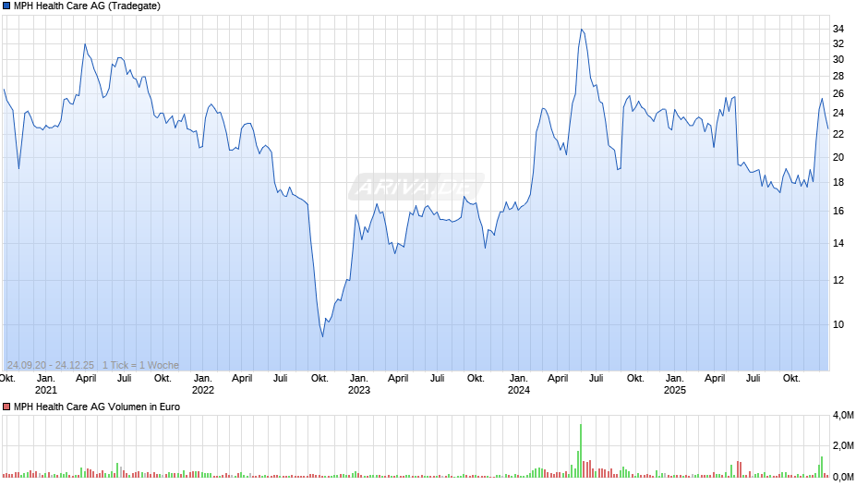
Task: Click the price axis value 34
Action: [x=838, y=29]
